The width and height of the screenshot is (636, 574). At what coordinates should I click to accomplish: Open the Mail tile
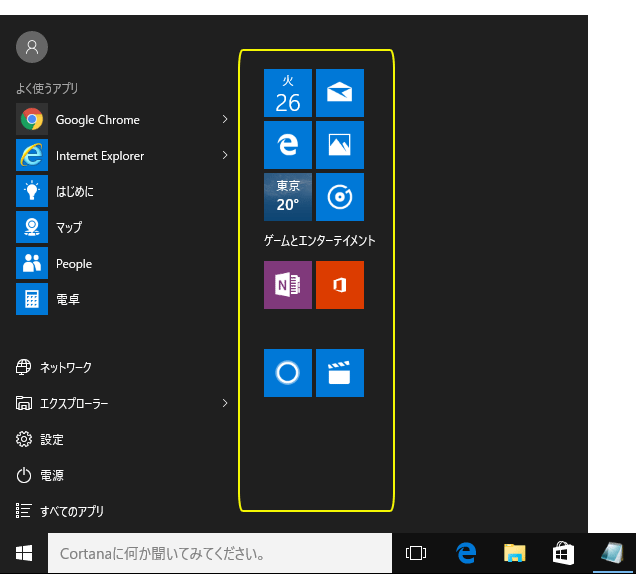pyautogui.click(x=339, y=93)
